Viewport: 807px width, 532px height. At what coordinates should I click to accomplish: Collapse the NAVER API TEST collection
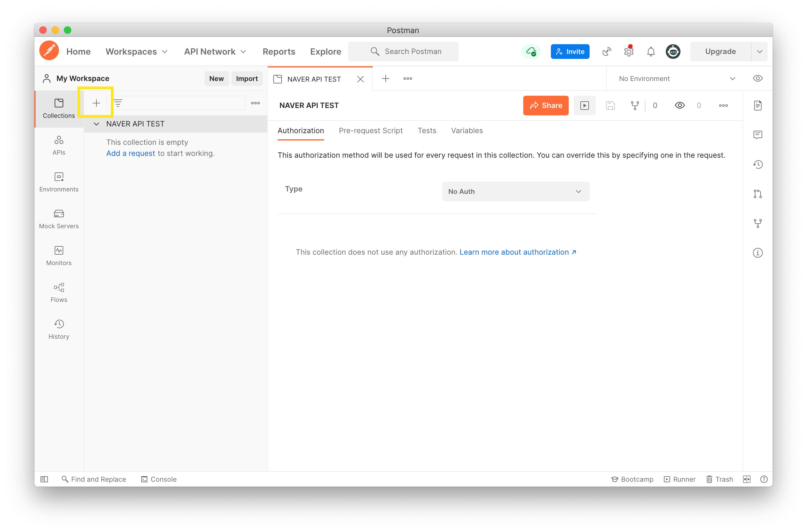pyautogui.click(x=96, y=124)
